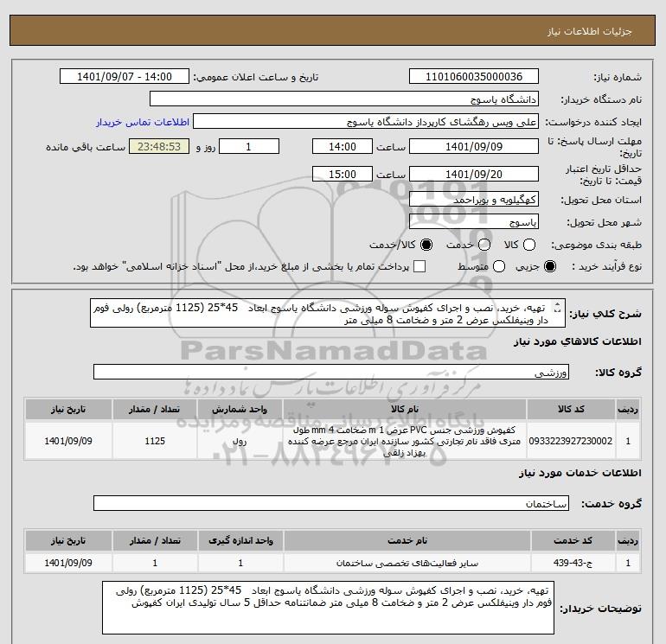Screen dimensions: 666x644
Task: Click the price validity date 1401/09/20 field
Action: (x=474, y=174)
